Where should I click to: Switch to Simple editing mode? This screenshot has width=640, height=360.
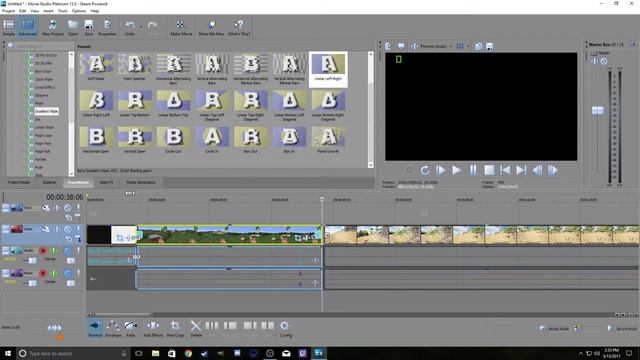coord(9,27)
